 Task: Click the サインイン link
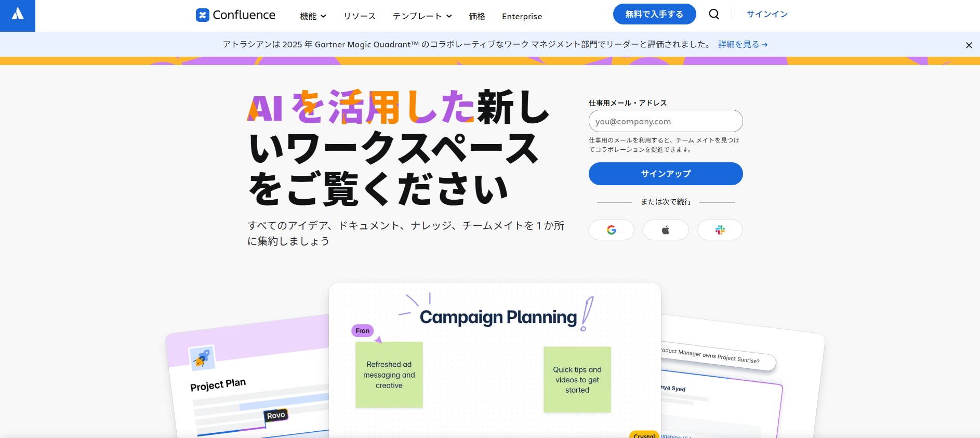coord(767,14)
